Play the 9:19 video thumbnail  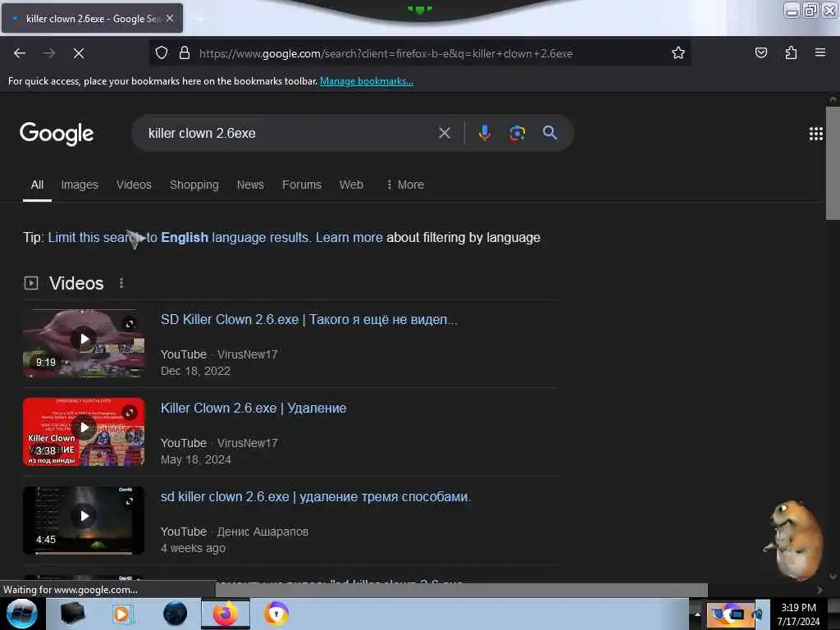84,343
